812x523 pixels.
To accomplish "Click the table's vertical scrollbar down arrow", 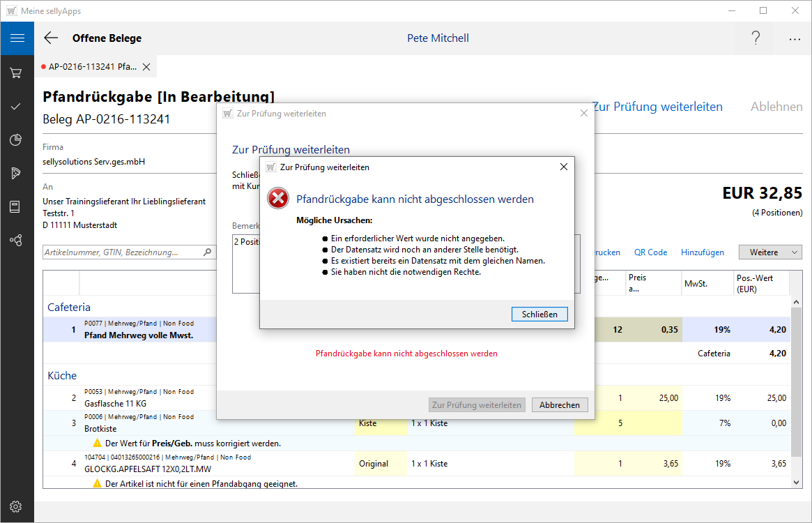I will click(x=797, y=482).
